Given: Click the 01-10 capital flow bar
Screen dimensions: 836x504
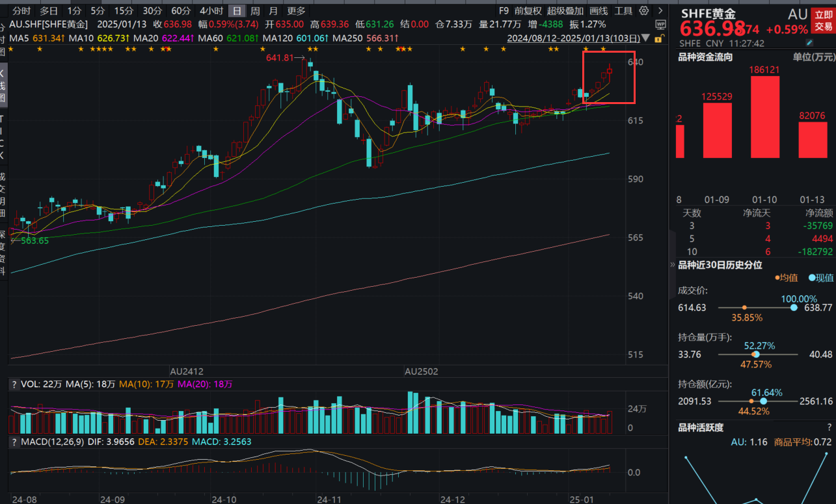Looking at the screenshot, I should click(765, 117).
